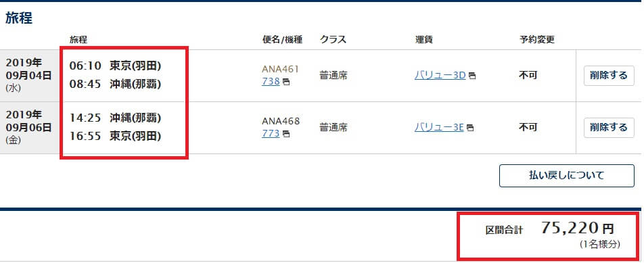This screenshot has width=644, height=263.
Task: Delete the September 4 ANA461 flight
Action: (x=609, y=76)
